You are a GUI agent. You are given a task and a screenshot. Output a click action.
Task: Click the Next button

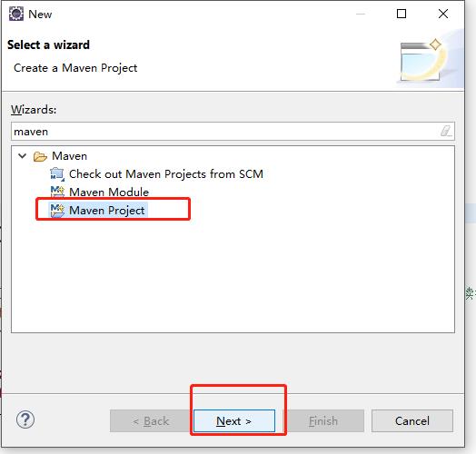[x=234, y=421]
